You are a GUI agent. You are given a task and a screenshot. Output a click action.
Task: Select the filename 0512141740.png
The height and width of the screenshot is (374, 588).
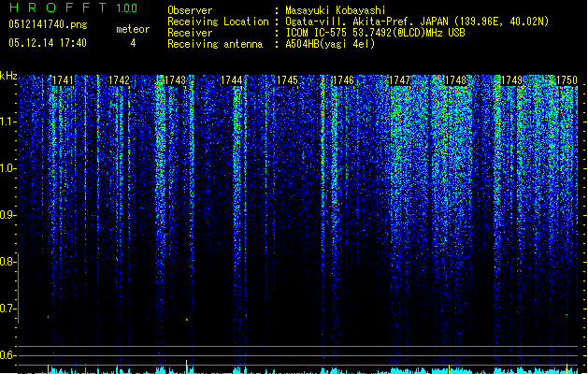48,24
